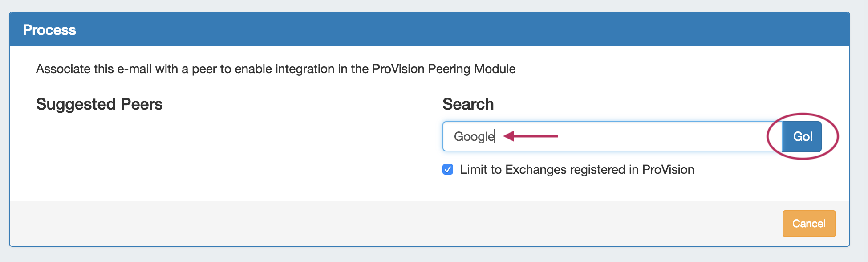Viewport: 868px width, 262px height.
Task: Click the word 'ProVision' in checkbox label
Action: [x=668, y=170]
